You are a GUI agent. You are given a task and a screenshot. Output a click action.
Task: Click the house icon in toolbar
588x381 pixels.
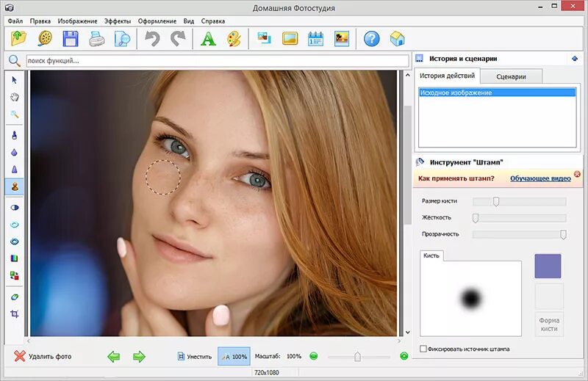click(x=397, y=39)
